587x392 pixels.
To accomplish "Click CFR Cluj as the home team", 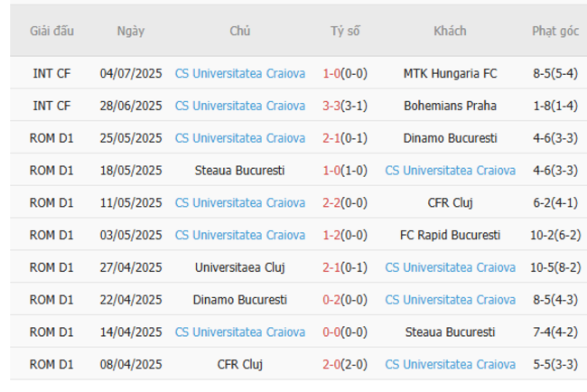I will tap(239, 364).
